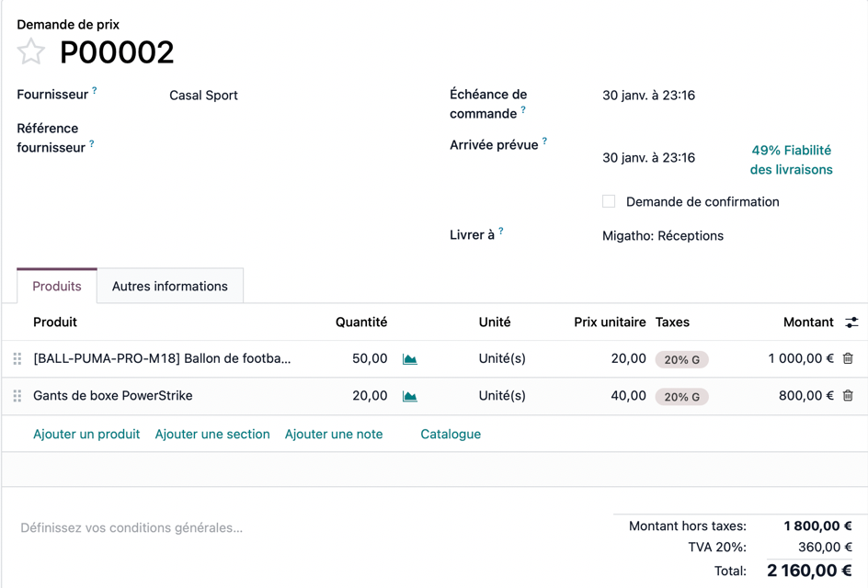Delete the Ballon de football line
This screenshot has width=868, height=588.
point(848,358)
